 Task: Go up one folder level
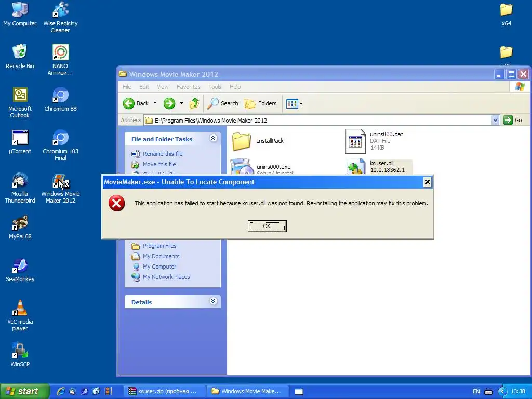click(x=194, y=103)
